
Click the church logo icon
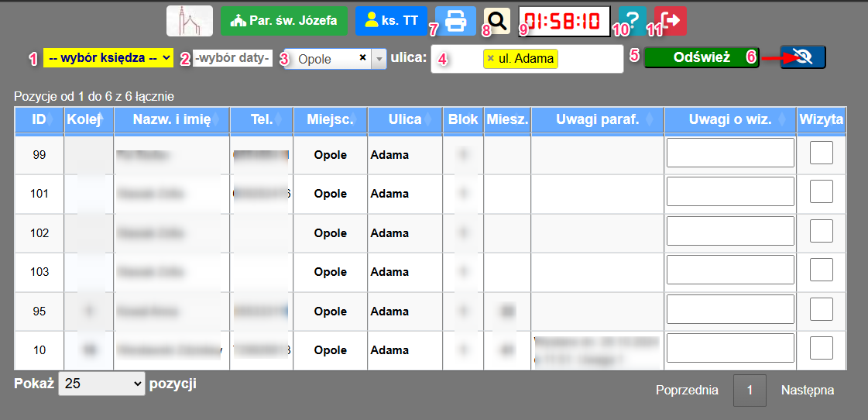click(190, 21)
